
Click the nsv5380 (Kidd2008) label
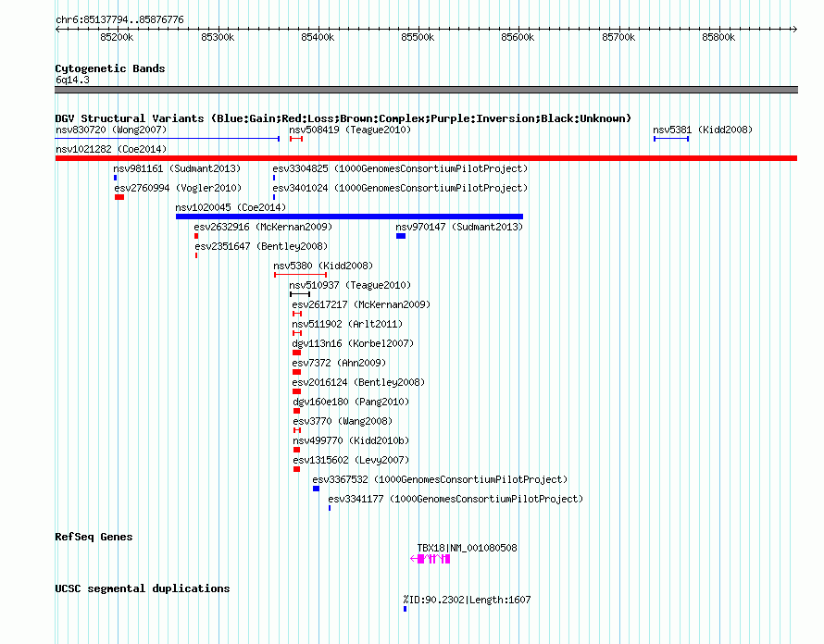pos(323,266)
